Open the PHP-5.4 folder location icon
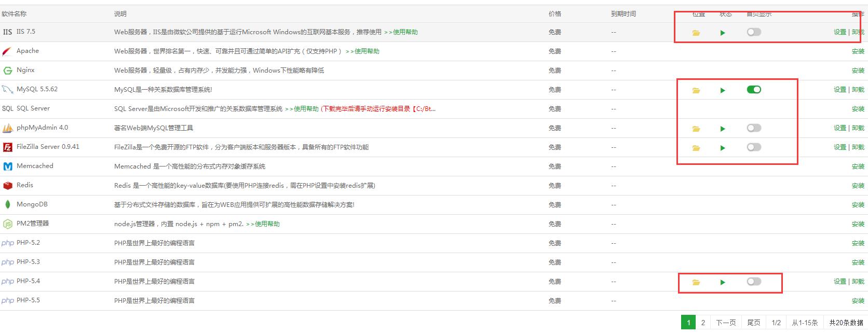 (696, 282)
